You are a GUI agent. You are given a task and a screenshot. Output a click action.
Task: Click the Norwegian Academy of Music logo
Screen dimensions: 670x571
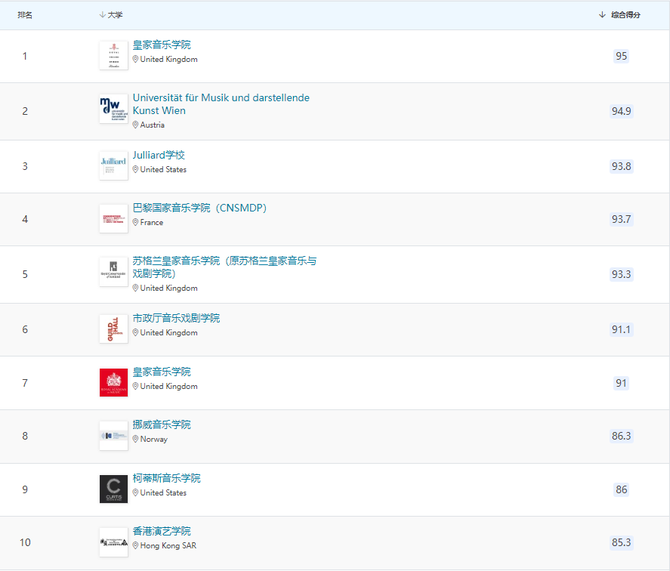click(x=114, y=436)
